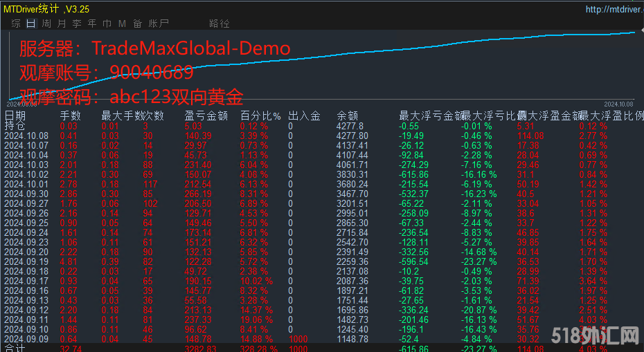Viewport: 644px width, 352px height.
Task: Open the mtdriver website link
Action: pos(613,10)
